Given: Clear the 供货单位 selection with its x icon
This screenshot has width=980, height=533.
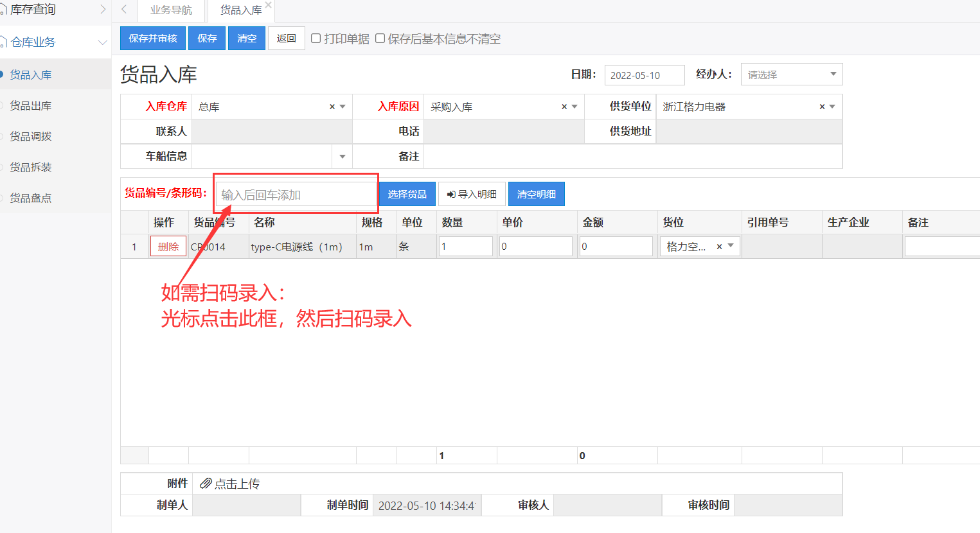Looking at the screenshot, I should point(822,107).
